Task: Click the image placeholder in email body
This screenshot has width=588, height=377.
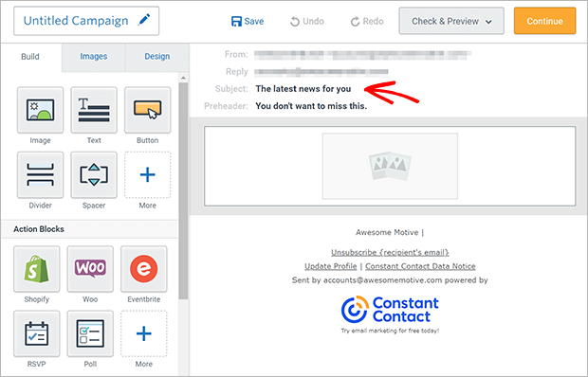Action: point(390,166)
